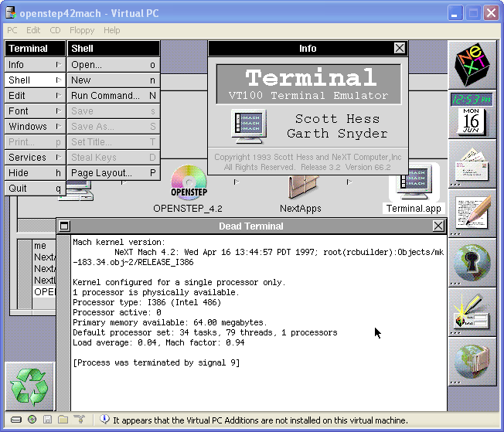The width and height of the screenshot is (504, 432).
Task: Click the Dead Terminal scrollbar
Action: coord(63,323)
